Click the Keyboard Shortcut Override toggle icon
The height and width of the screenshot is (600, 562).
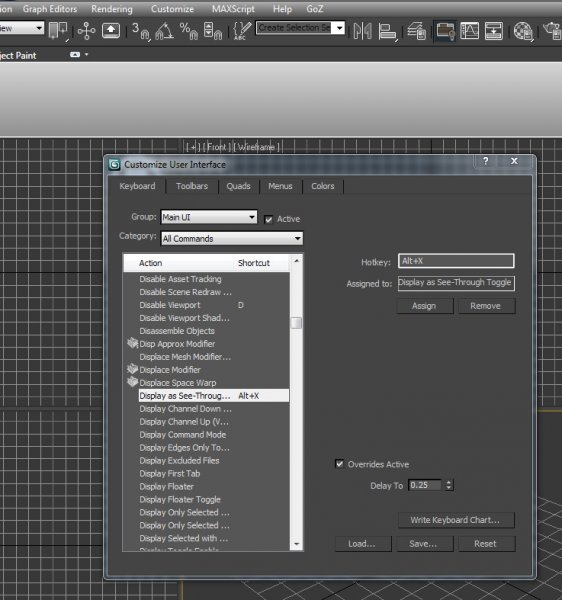click(111, 30)
